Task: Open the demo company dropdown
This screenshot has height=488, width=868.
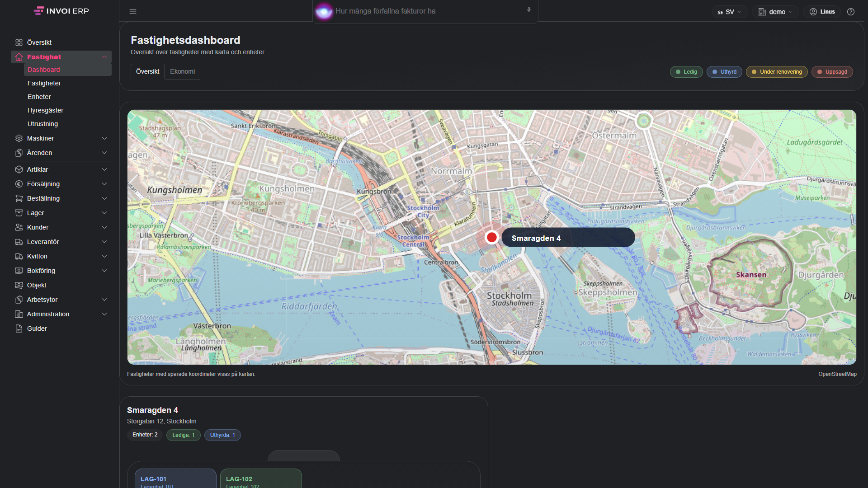Action: pyautogui.click(x=775, y=12)
